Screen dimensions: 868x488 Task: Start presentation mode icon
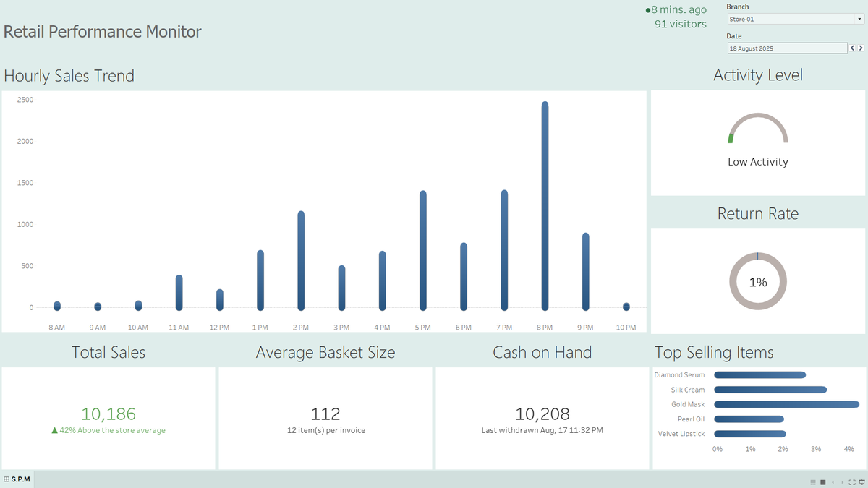pyautogui.click(x=861, y=482)
